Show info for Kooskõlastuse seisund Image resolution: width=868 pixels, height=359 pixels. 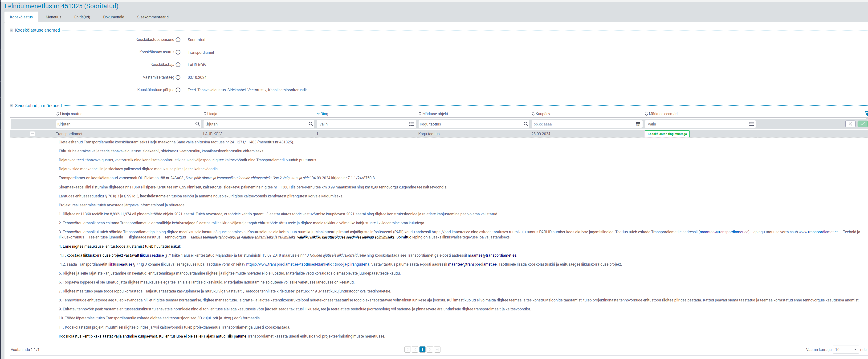[178, 40]
